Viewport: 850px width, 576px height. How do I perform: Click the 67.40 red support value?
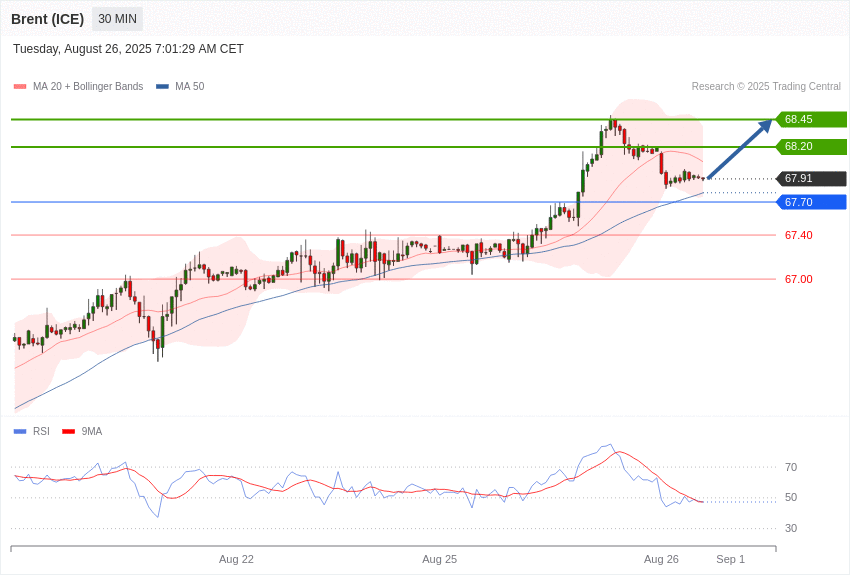point(799,235)
